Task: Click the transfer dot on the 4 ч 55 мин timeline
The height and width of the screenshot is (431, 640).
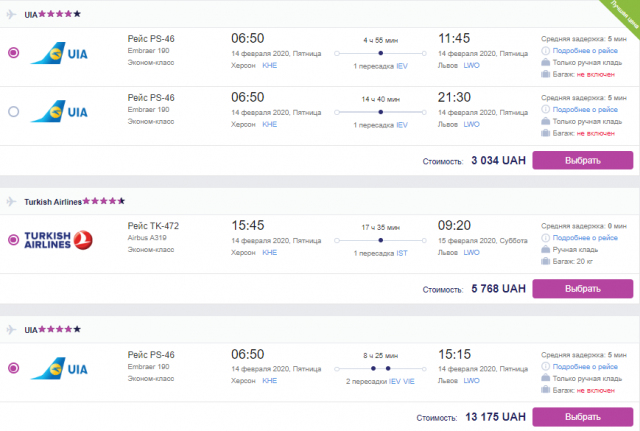Action: tap(380, 53)
